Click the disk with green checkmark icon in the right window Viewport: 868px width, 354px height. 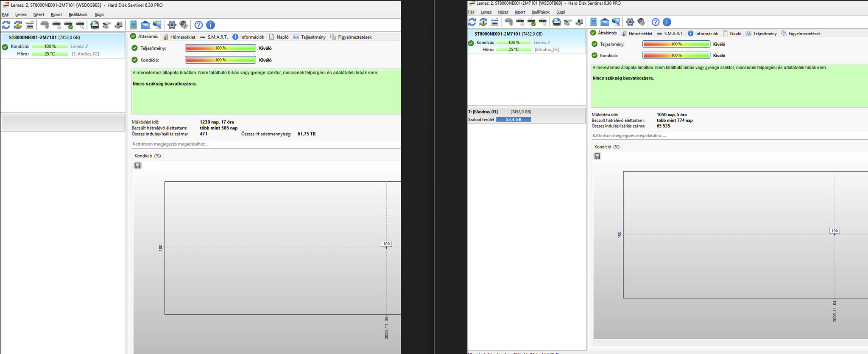[x=532, y=22]
